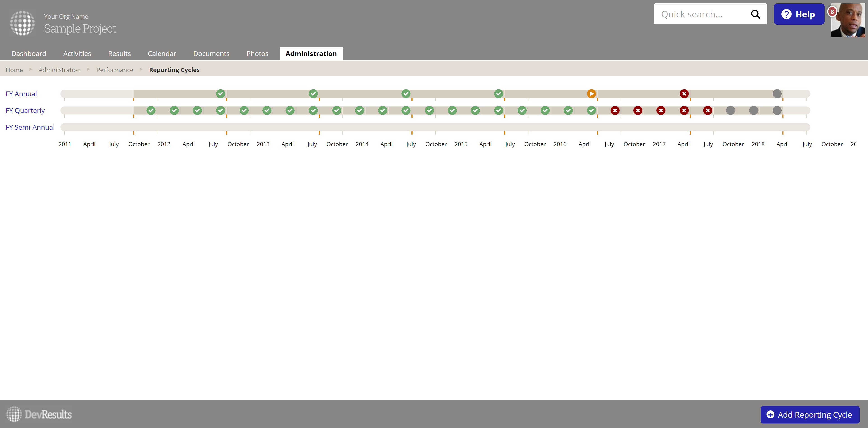Open the FY Quarterly cycle link

[x=25, y=110]
